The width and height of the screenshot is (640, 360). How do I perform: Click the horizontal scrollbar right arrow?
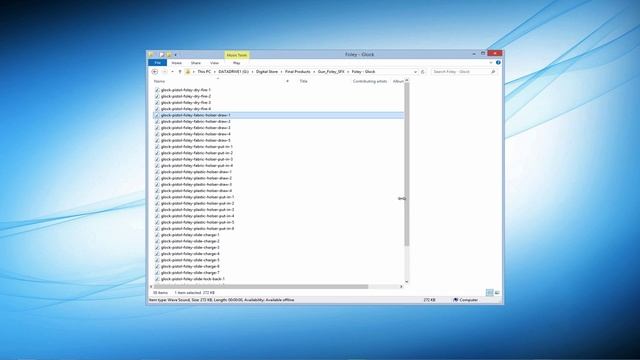(x=401, y=287)
